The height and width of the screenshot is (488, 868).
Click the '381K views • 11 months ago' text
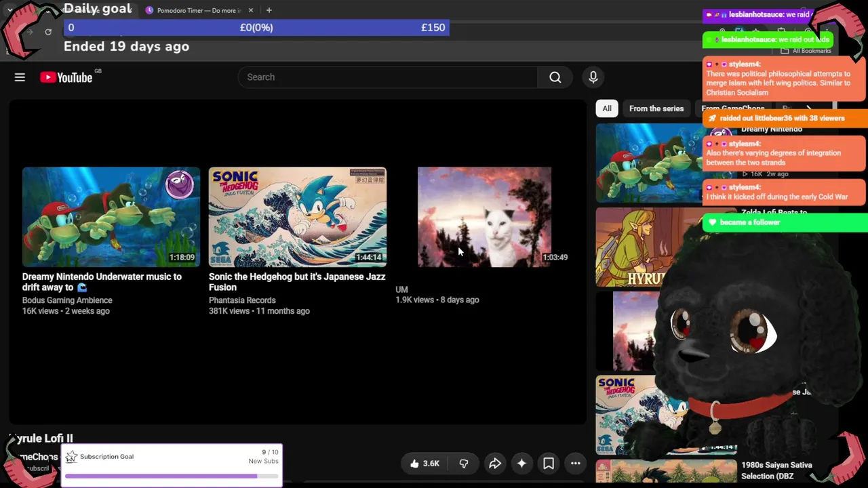point(259,311)
